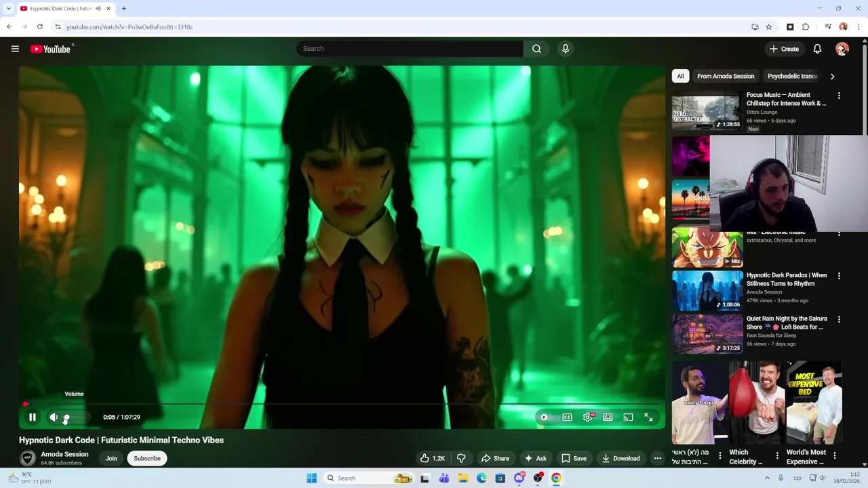
Task: Open the Chrome three-dot menu
Action: pyautogui.click(x=859, y=26)
